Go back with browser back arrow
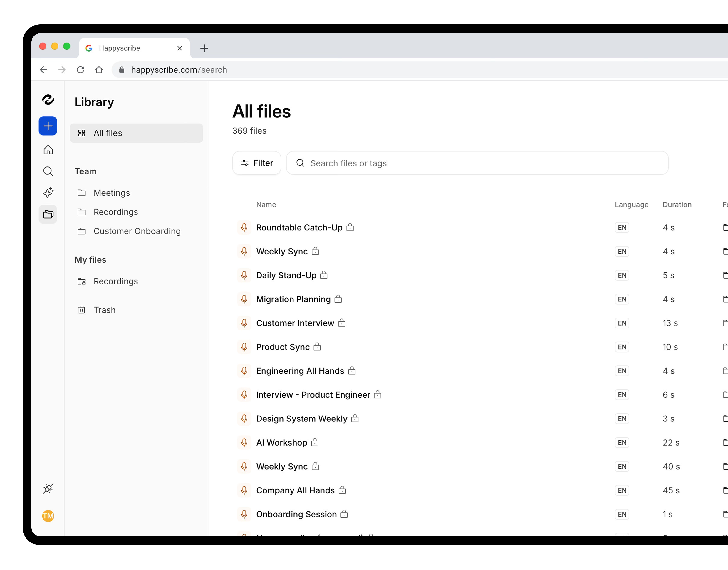The width and height of the screenshot is (728, 570). tap(43, 70)
